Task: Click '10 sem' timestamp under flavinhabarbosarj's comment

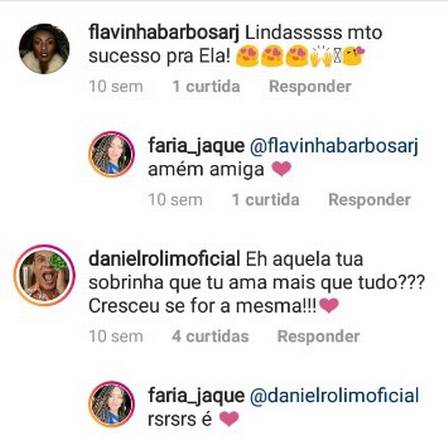Action: (116, 87)
